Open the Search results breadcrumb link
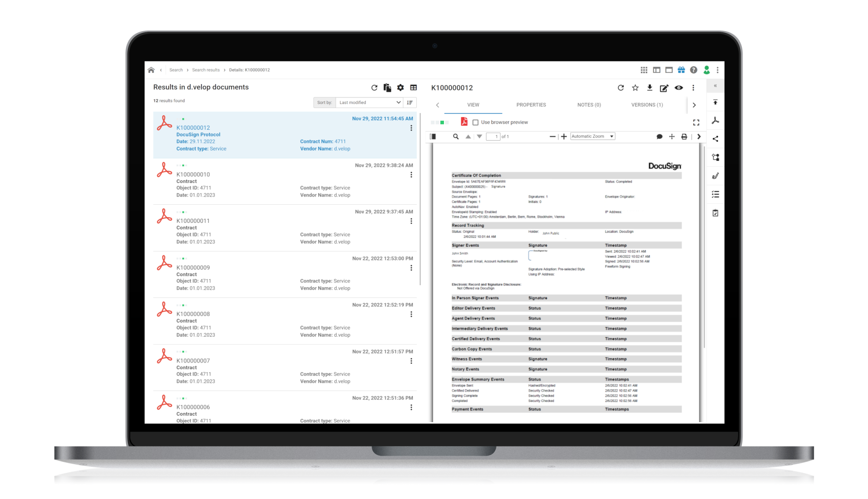868x499 pixels. 206,70
